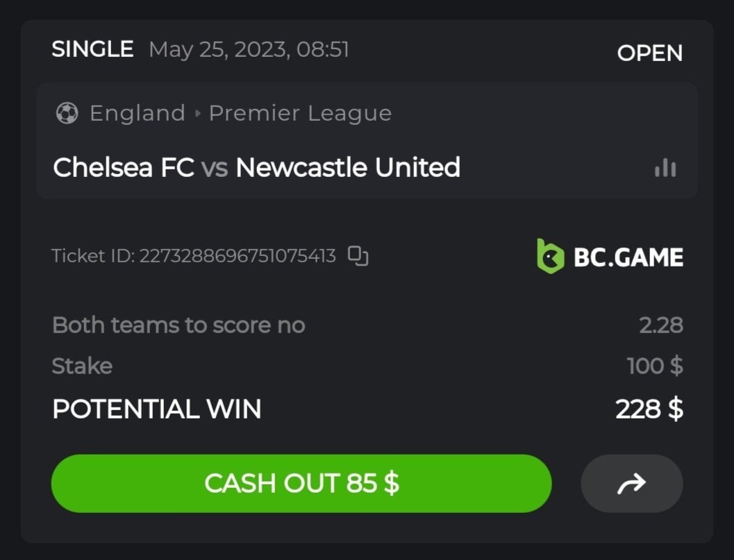Click the POTENTIAL WIN label
The width and height of the screenshot is (734, 560).
click(x=156, y=409)
